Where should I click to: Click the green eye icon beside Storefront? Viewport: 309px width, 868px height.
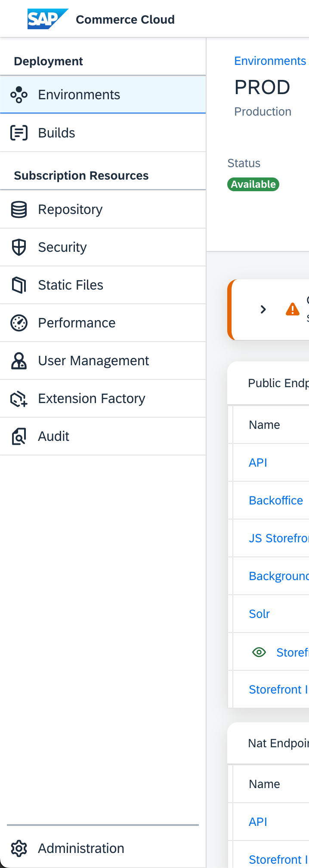point(259,652)
